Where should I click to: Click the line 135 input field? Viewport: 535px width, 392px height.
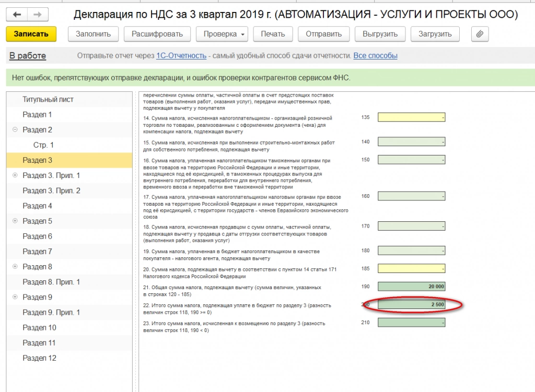(412, 117)
